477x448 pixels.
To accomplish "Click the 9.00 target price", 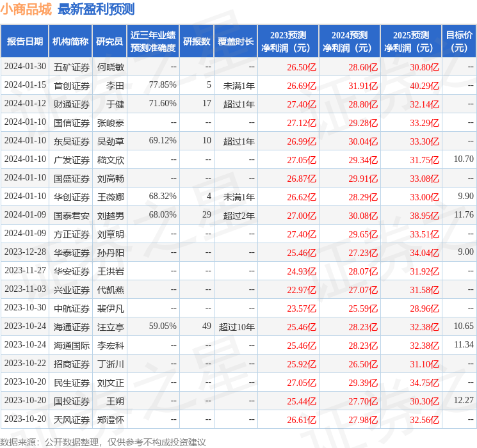I will (465, 252).
